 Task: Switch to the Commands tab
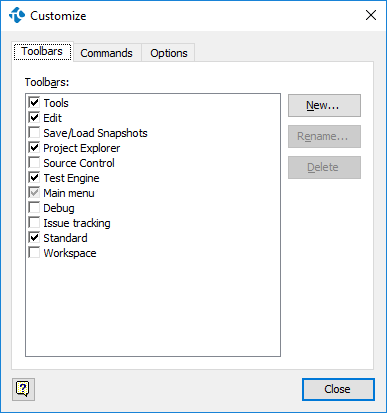(106, 53)
